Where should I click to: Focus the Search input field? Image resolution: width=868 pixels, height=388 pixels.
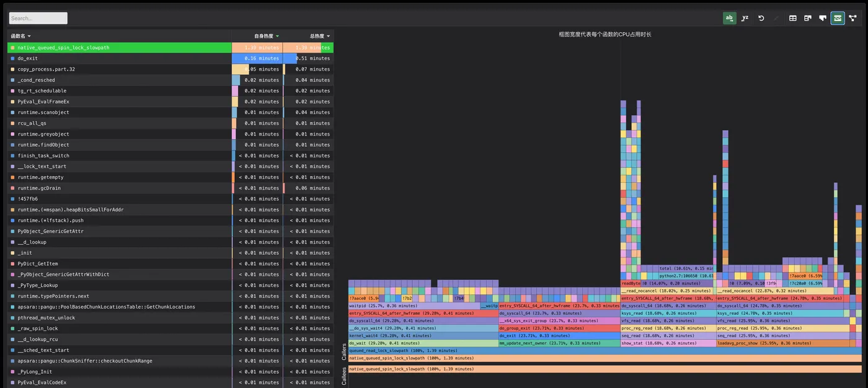pos(38,19)
